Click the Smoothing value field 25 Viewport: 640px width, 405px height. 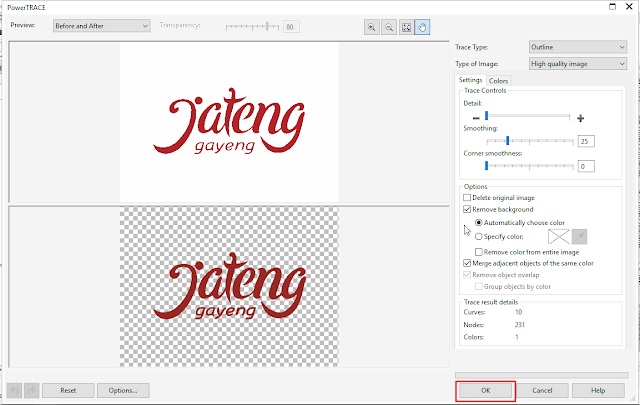tap(586, 141)
